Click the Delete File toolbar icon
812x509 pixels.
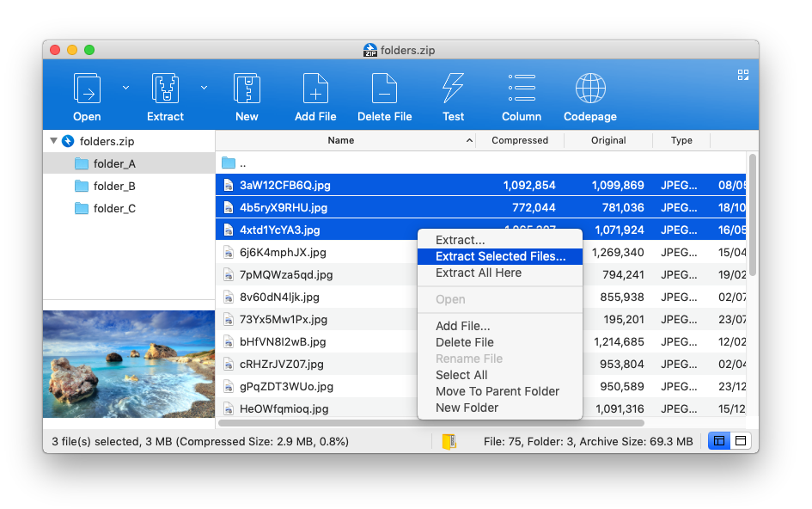tap(384, 89)
